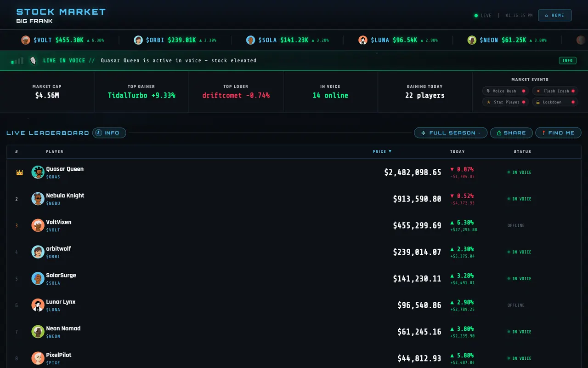This screenshot has width=588, height=368.
Task: Click the PLAYER column header
Action: point(55,151)
